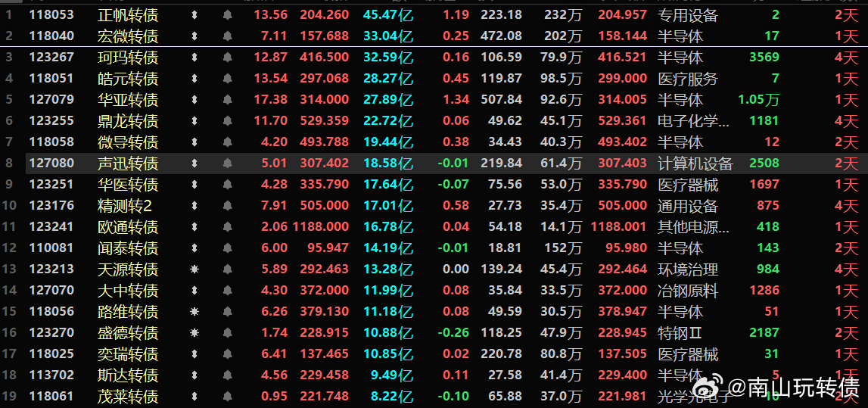Open the bell reminder for 天源转债

pos(227,269)
